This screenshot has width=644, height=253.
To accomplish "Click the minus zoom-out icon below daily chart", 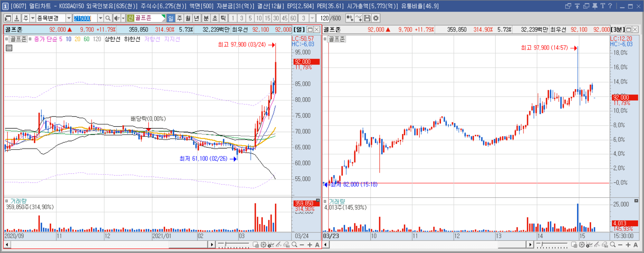I will click(302, 245).
